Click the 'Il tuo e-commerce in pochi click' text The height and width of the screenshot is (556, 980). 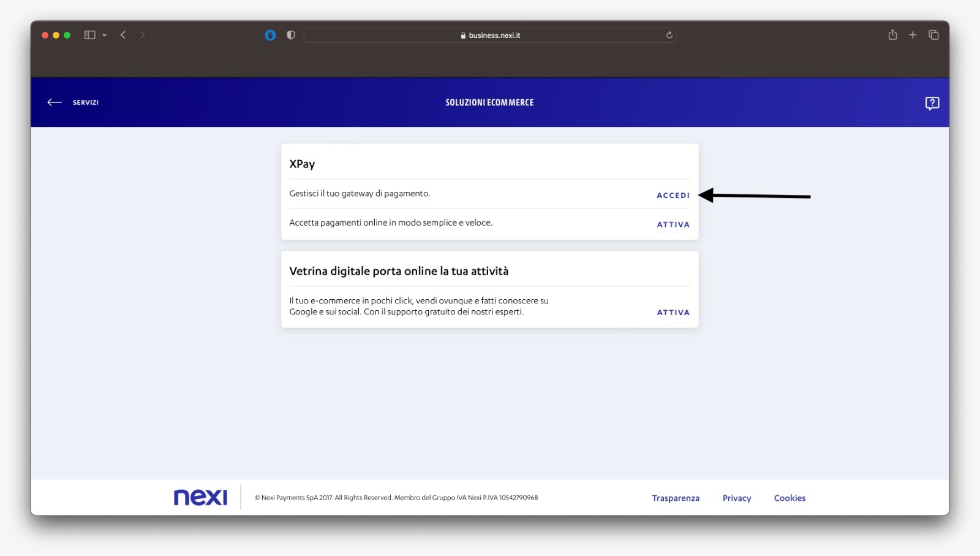[419, 307]
